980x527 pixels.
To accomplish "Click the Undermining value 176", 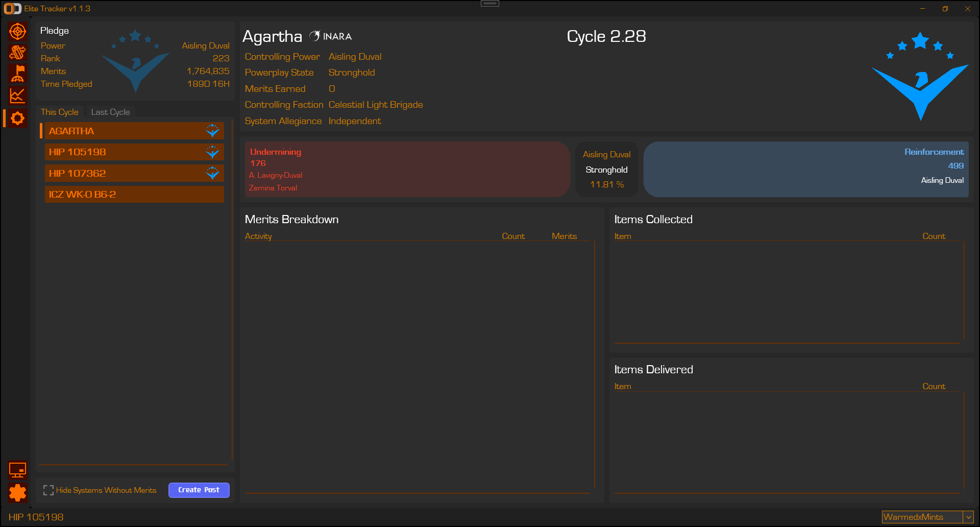I will click(x=258, y=163).
